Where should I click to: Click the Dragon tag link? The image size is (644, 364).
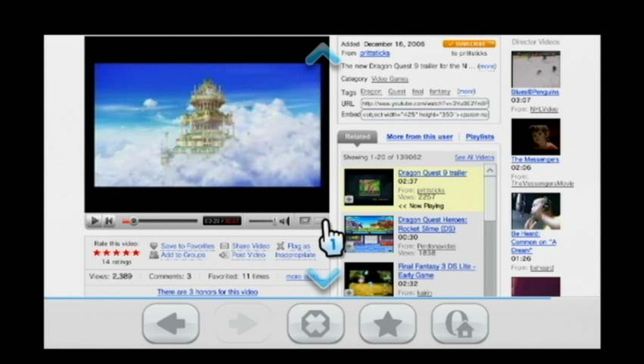(x=371, y=92)
